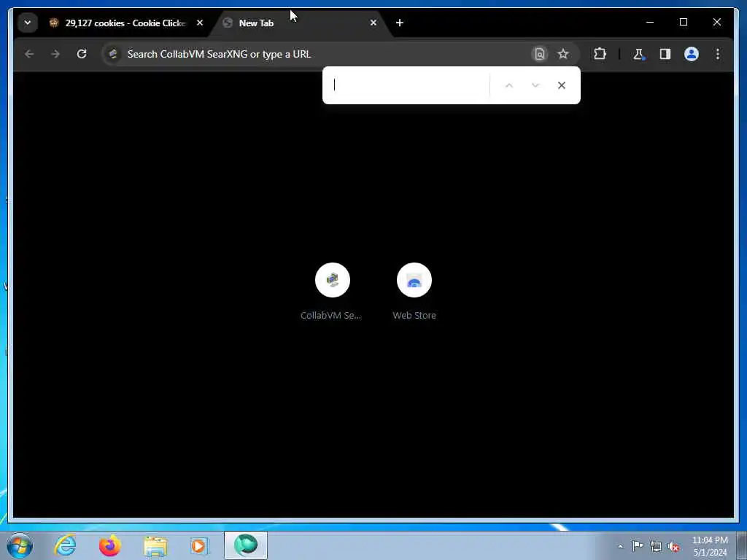Click the active browser taskbar button
Image resolution: width=747 pixels, height=560 pixels.
pyautogui.click(x=246, y=545)
